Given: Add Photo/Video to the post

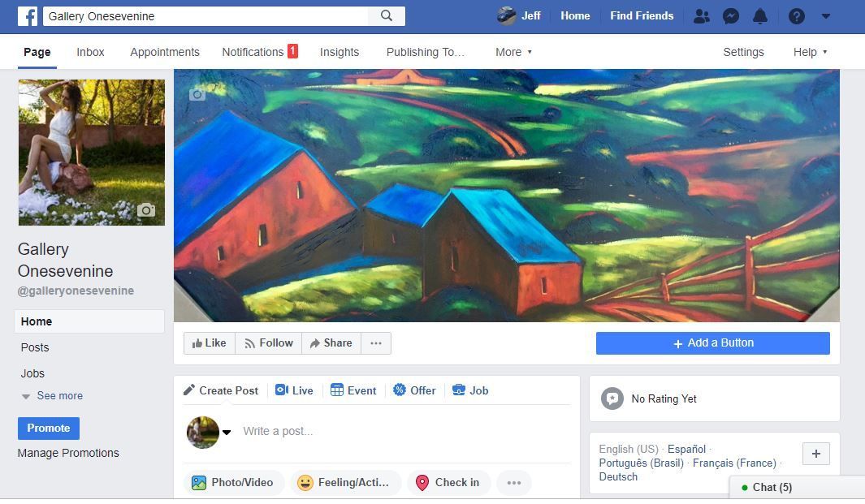Looking at the screenshot, I should click(x=232, y=483).
